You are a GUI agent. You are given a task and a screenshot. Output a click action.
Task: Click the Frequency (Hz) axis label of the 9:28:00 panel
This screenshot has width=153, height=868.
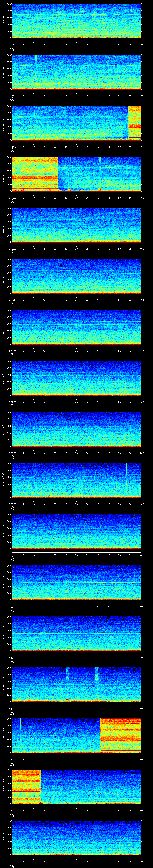tap(3, 736)
